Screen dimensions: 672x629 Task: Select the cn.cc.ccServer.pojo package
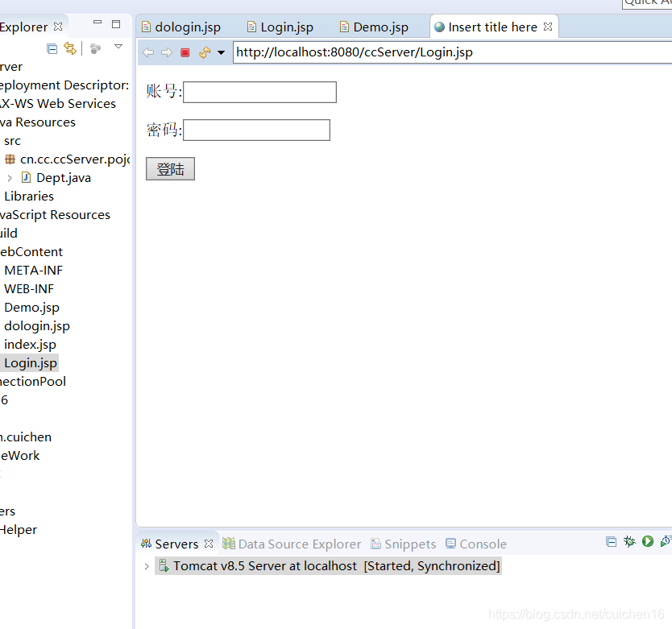pos(75,159)
